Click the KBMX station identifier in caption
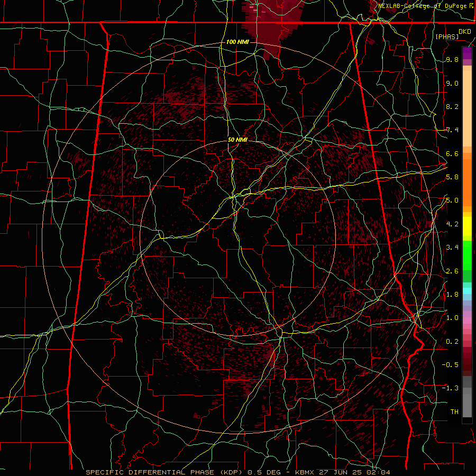This screenshot has width=476, height=476. pyautogui.click(x=306, y=472)
